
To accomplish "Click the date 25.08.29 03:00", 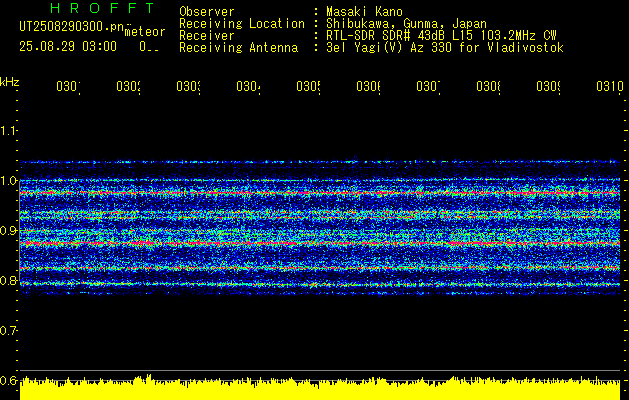I will pos(68,47).
